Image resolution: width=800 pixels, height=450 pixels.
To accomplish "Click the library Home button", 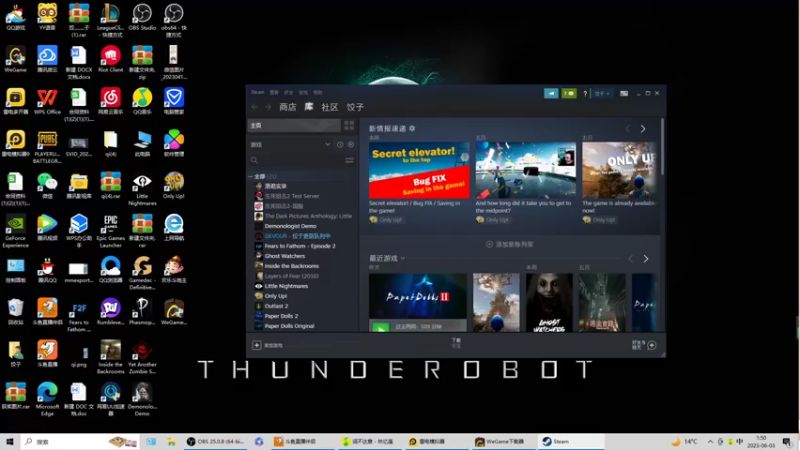I will click(294, 126).
